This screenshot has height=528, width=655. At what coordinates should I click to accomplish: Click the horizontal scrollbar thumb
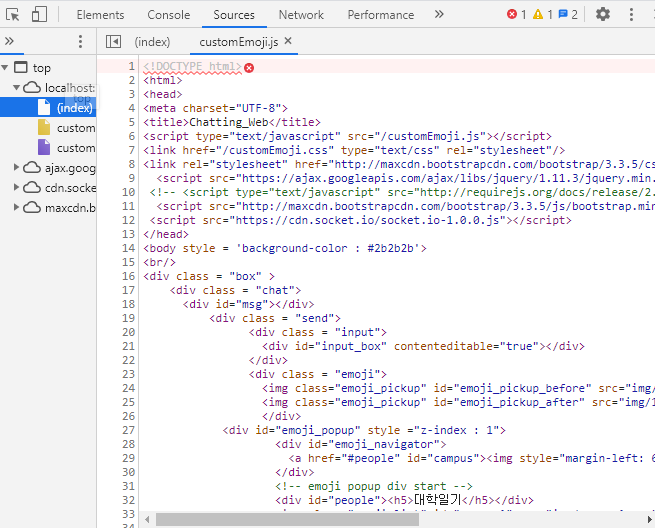pyautogui.click(x=287, y=520)
